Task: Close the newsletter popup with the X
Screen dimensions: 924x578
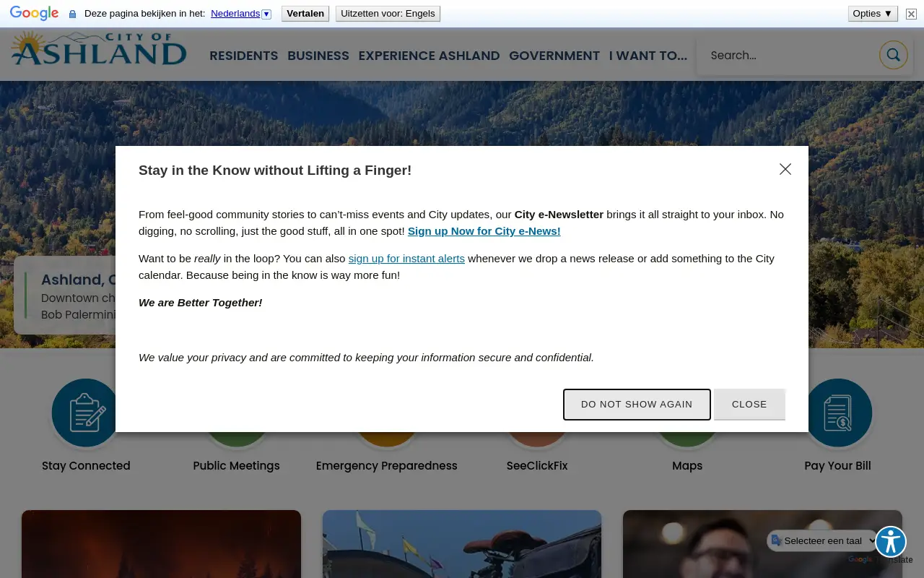Action: (x=785, y=169)
